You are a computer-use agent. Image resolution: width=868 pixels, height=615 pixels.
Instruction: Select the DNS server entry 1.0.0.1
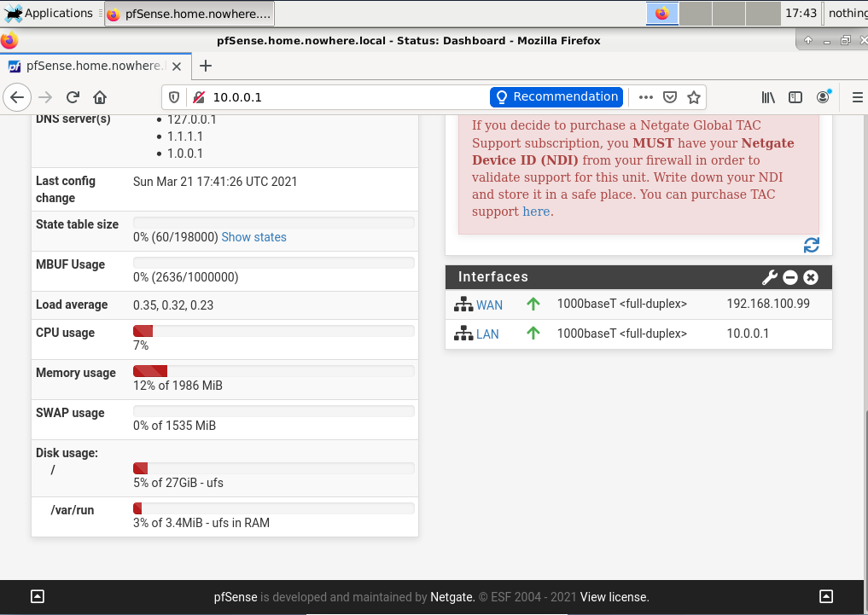pyautogui.click(x=185, y=154)
